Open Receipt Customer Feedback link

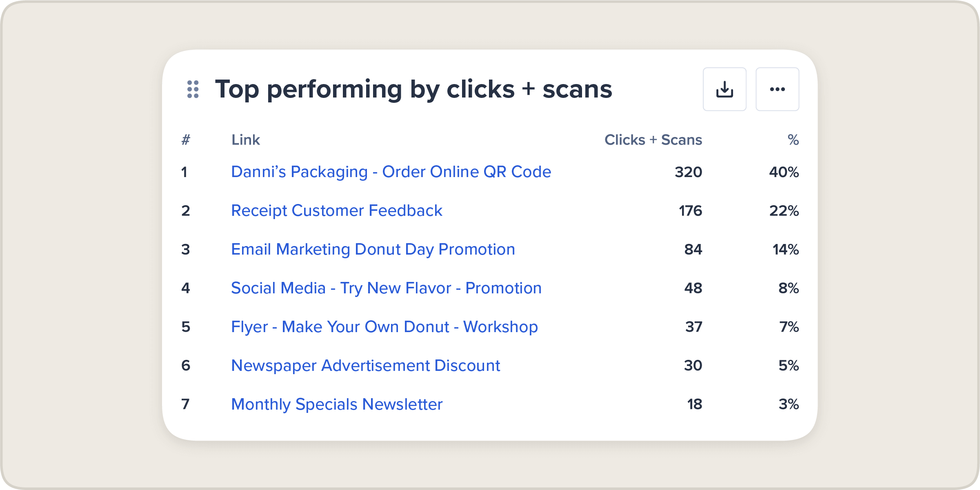pyautogui.click(x=336, y=211)
